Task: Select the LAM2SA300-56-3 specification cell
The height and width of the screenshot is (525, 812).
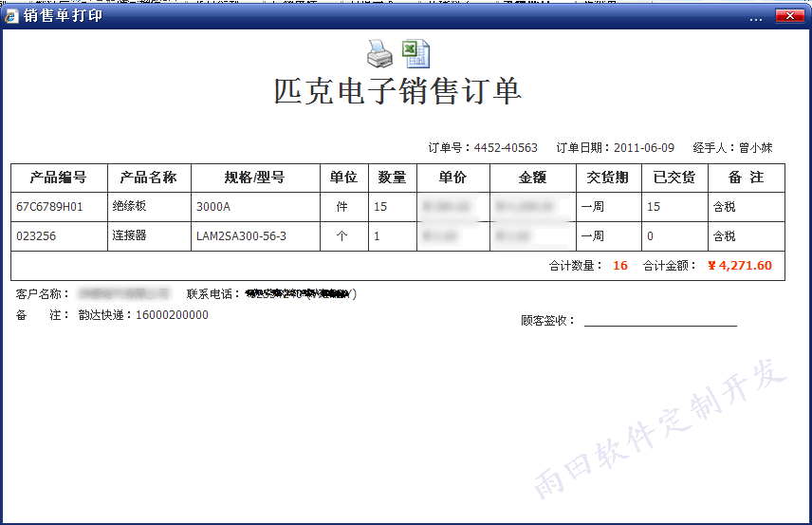Action: 241,236
